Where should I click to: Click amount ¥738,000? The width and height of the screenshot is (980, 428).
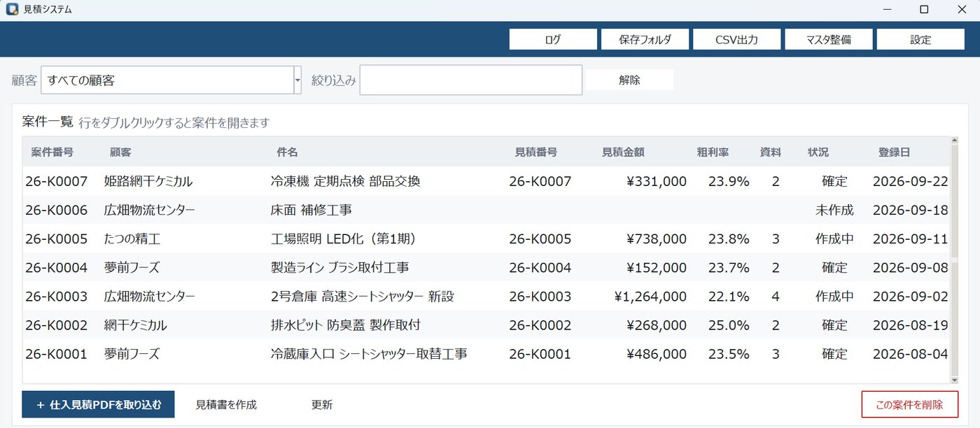pos(657,238)
